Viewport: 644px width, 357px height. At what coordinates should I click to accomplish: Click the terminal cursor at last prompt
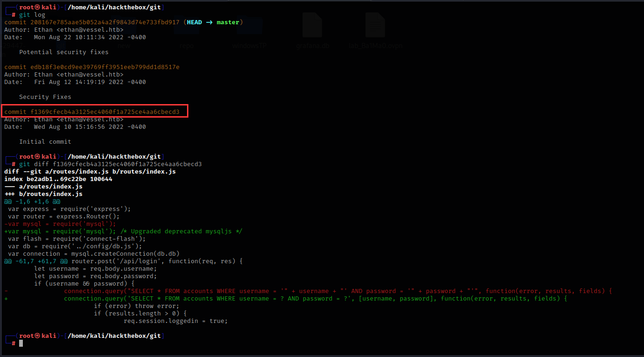21,343
